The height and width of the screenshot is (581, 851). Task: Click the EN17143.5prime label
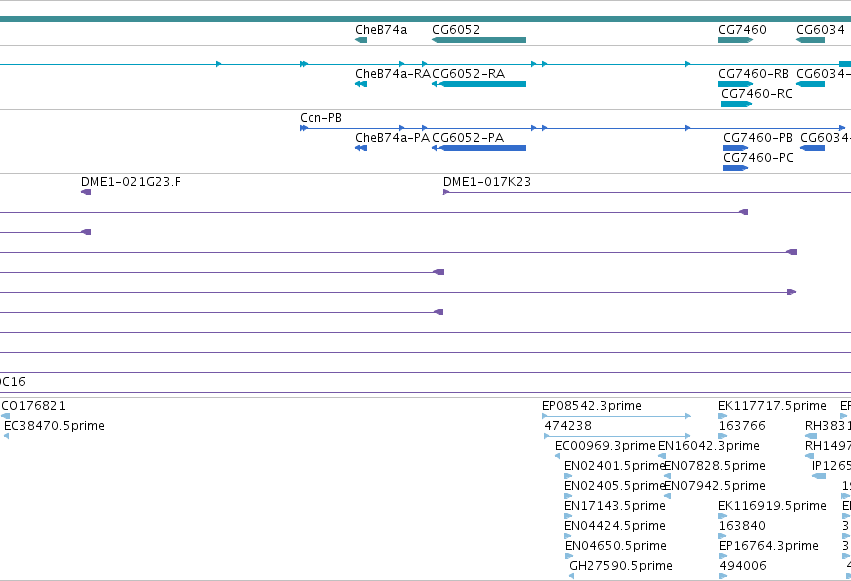click(614, 506)
